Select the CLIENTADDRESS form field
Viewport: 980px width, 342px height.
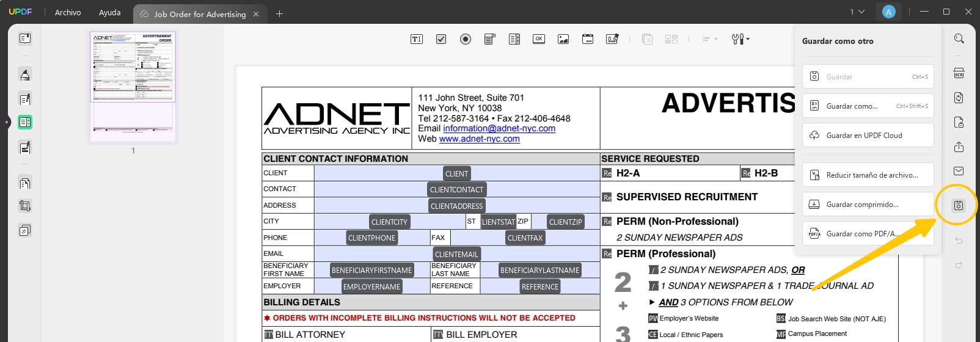click(x=456, y=206)
